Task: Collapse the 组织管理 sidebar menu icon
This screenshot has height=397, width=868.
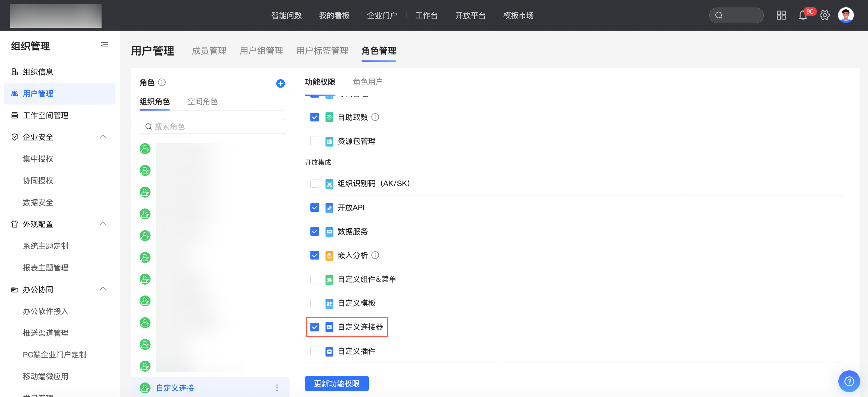Action: click(105, 46)
